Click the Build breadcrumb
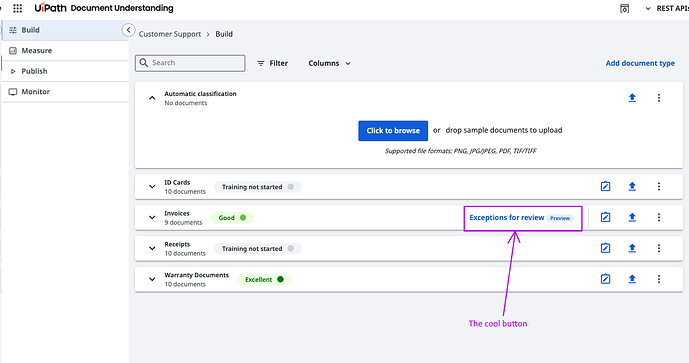This screenshot has height=363, width=689. (x=224, y=34)
